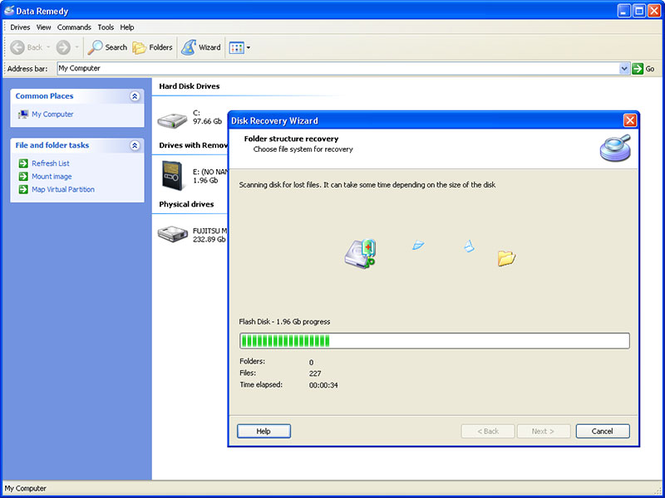Image resolution: width=665 pixels, height=498 pixels.
Task: Open the Forward button history dropdown arrow
Action: [77, 48]
